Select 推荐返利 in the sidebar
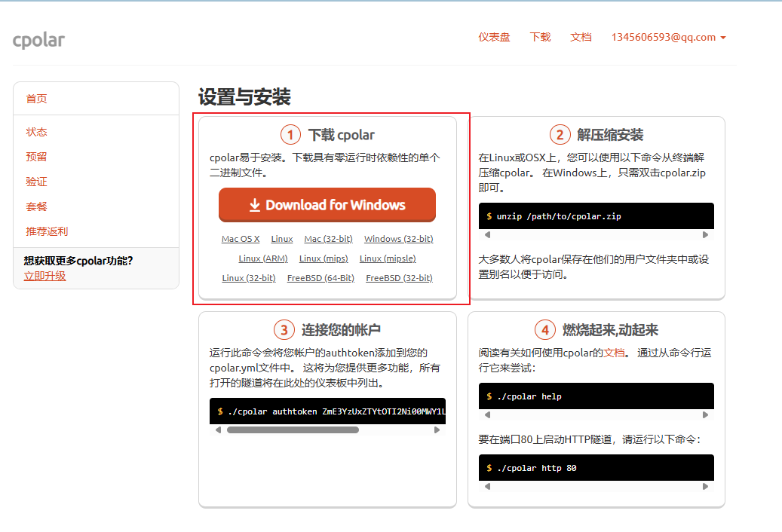This screenshot has width=782, height=532. tap(47, 231)
